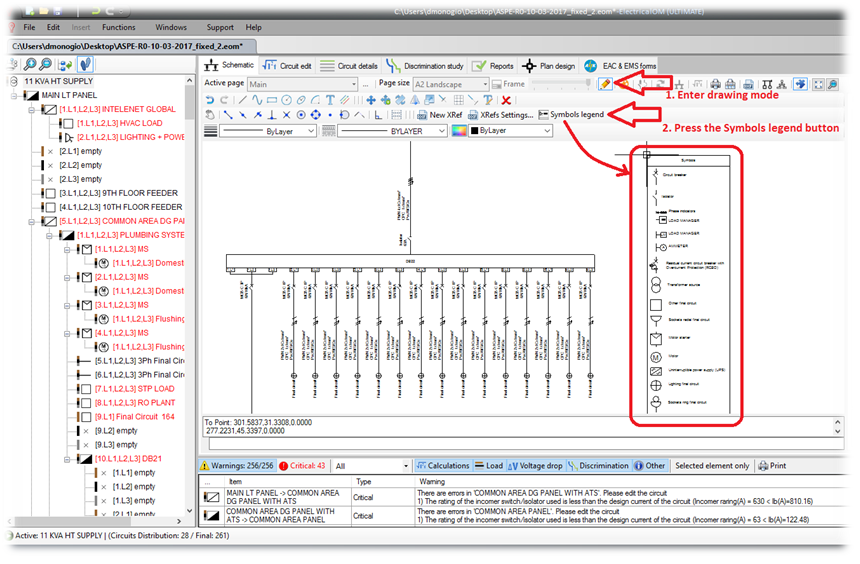The image size is (860, 564).
Task: Select the Spline curve tool
Action: 257,100
